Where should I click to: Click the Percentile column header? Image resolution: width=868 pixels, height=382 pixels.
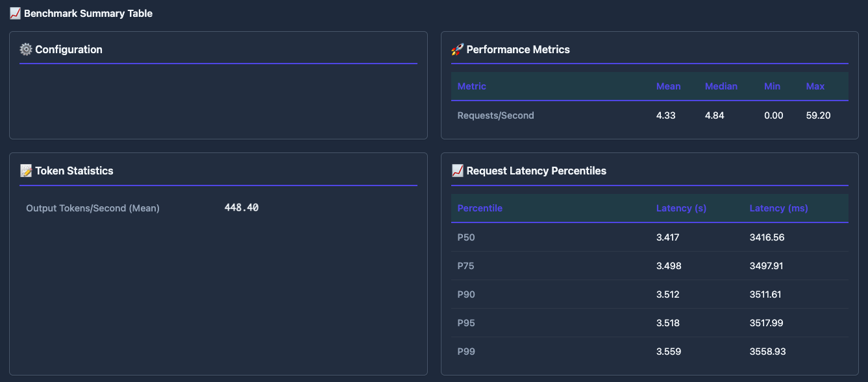pos(480,208)
